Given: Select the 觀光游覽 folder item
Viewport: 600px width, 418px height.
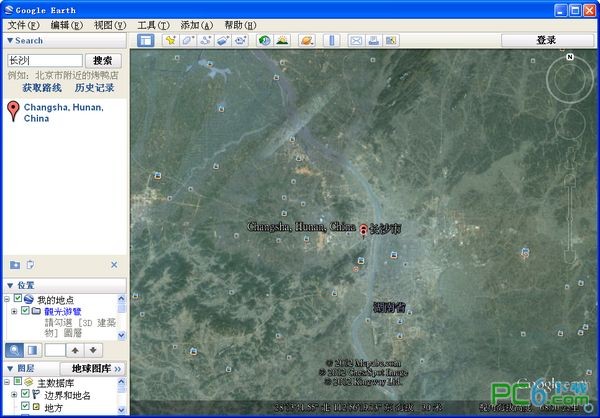Looking at the screenshot, I should [63, 312].
